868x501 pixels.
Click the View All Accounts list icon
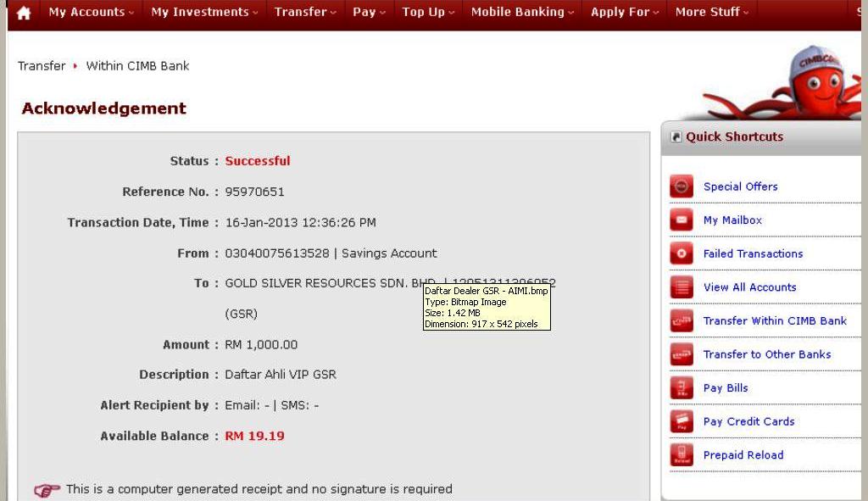click(682, 287)
